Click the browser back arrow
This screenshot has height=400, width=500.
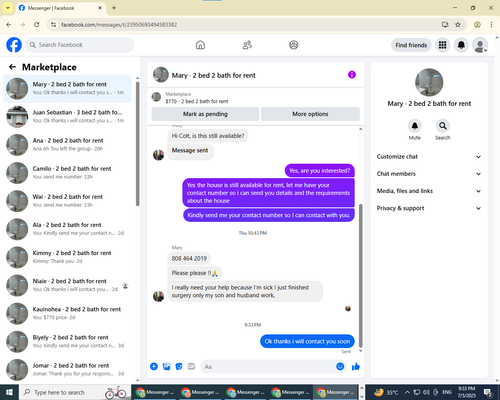coord(9,25)
